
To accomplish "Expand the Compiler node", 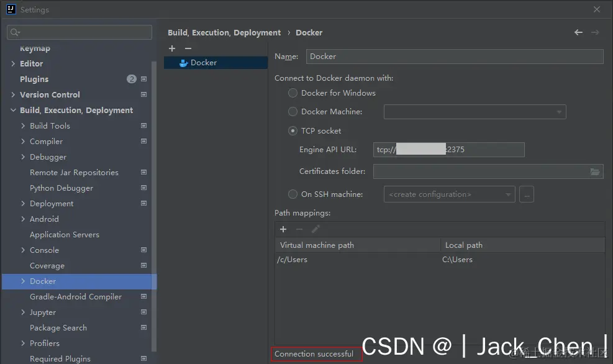I will tap(23, 141).
